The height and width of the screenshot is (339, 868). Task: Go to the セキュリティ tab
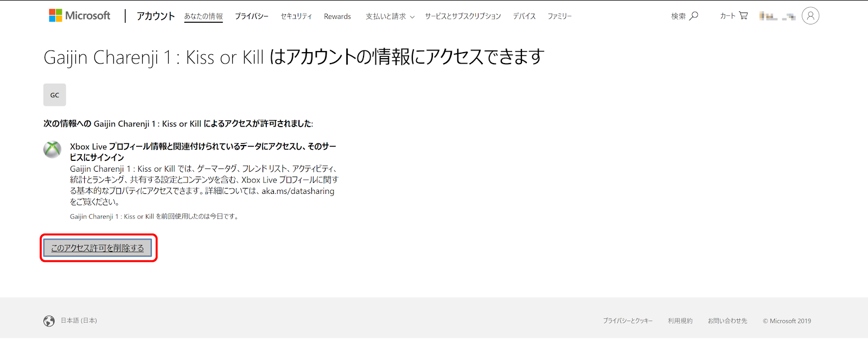click(296, 16)
